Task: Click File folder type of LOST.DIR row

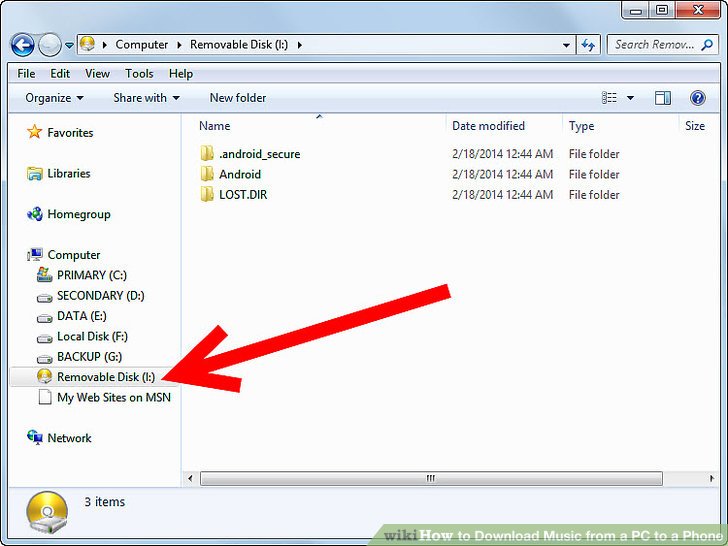Action: 594,195
